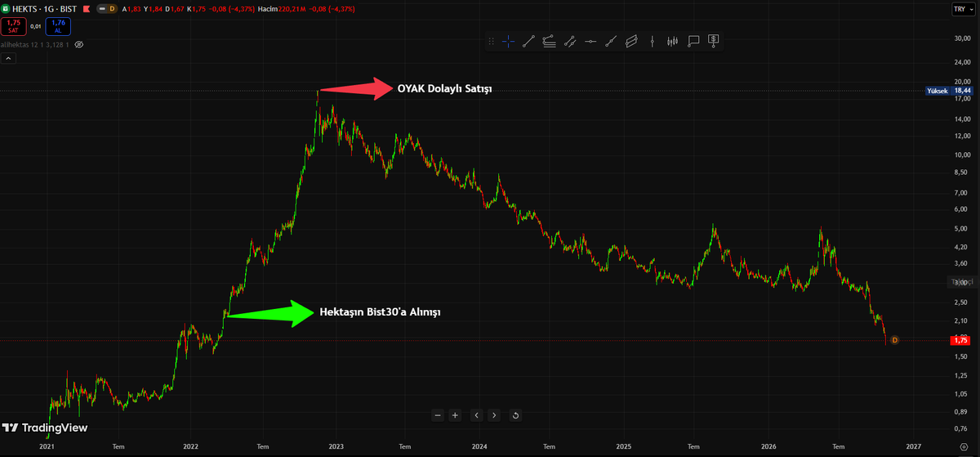This screenshot has width=980, height=457.
Task: Open the candlestick bars pattern tool
Action: 673,41
